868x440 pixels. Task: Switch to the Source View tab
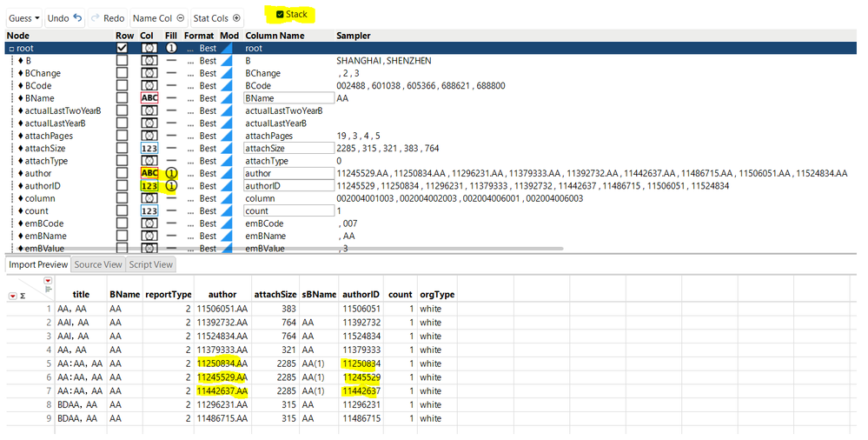coord(97,264)
